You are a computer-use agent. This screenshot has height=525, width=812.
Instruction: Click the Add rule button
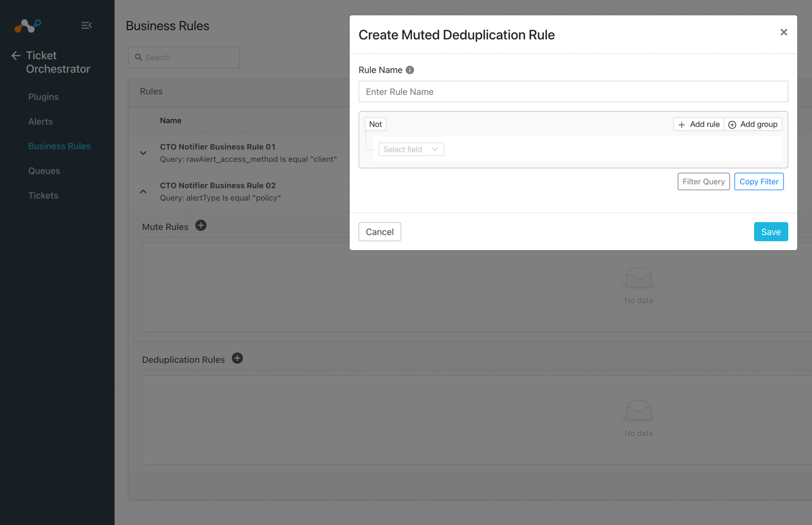699,124
